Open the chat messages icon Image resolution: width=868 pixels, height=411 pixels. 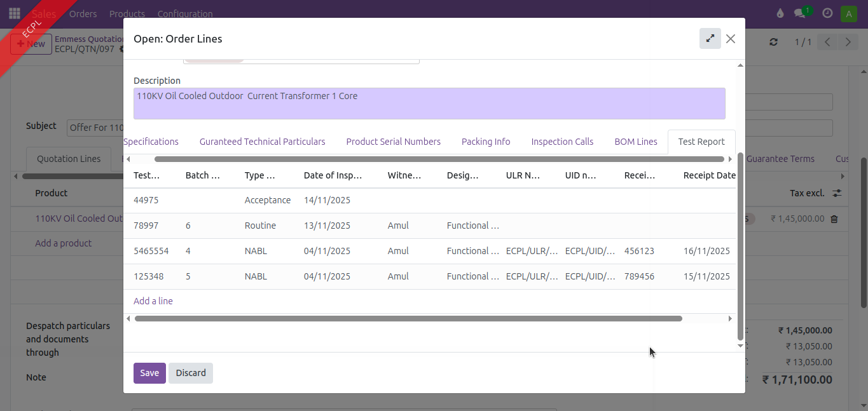(800, 13)
